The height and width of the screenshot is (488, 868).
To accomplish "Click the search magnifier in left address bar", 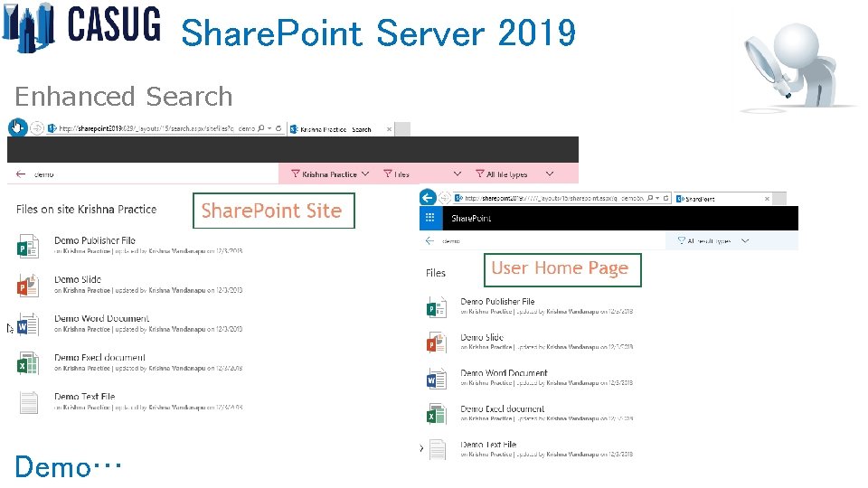I will 260,128.
